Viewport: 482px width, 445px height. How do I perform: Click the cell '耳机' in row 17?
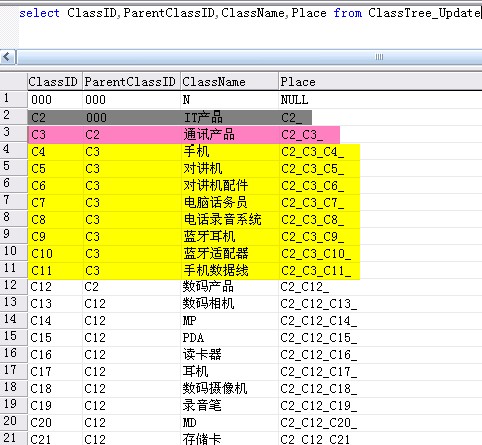tap(195, 372)
